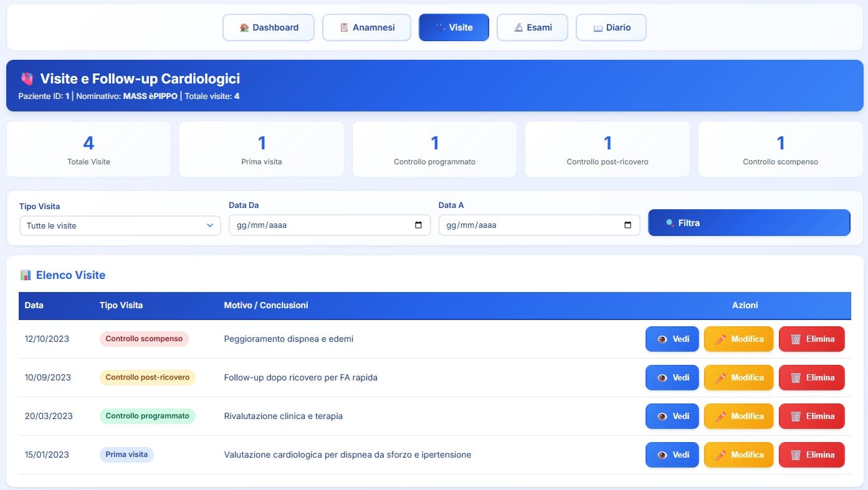Click the eye icon on Vedi for 12/10/2023

pyautogui.click(x=663, y=339)
